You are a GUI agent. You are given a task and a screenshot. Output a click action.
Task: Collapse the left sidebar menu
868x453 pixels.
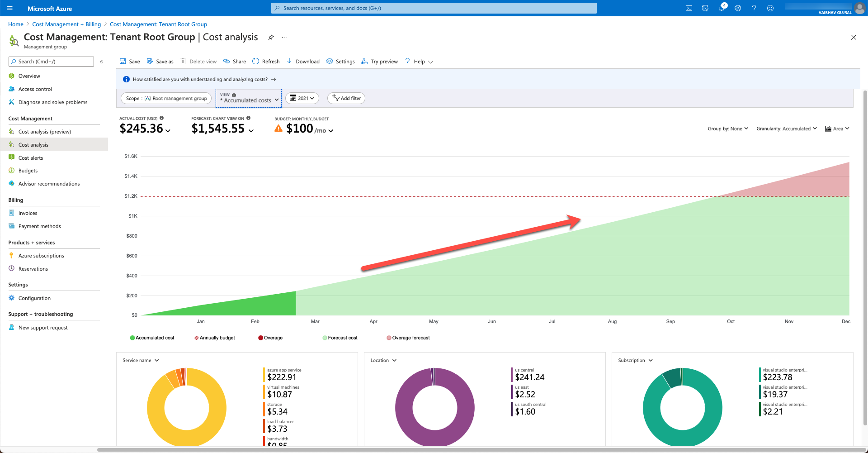pyautogui.click(x=102, y=62)
